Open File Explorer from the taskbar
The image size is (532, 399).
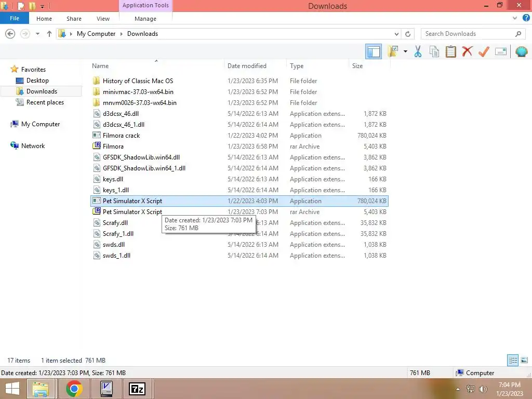(41, 389)
